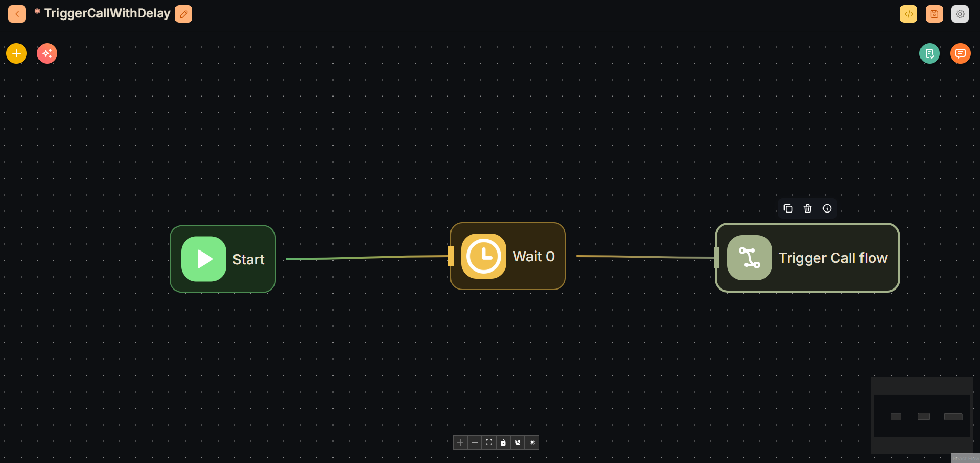Delete the Trigger Call flow node

808,208
